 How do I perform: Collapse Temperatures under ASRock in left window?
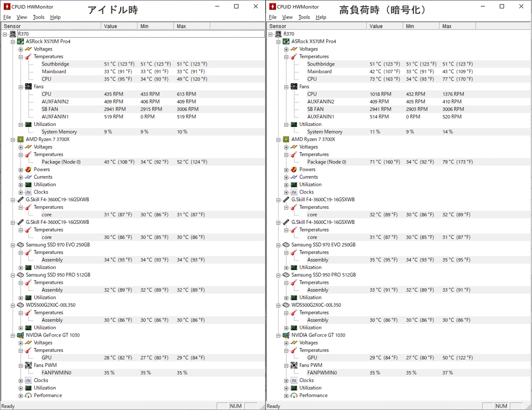click(21, 57)
